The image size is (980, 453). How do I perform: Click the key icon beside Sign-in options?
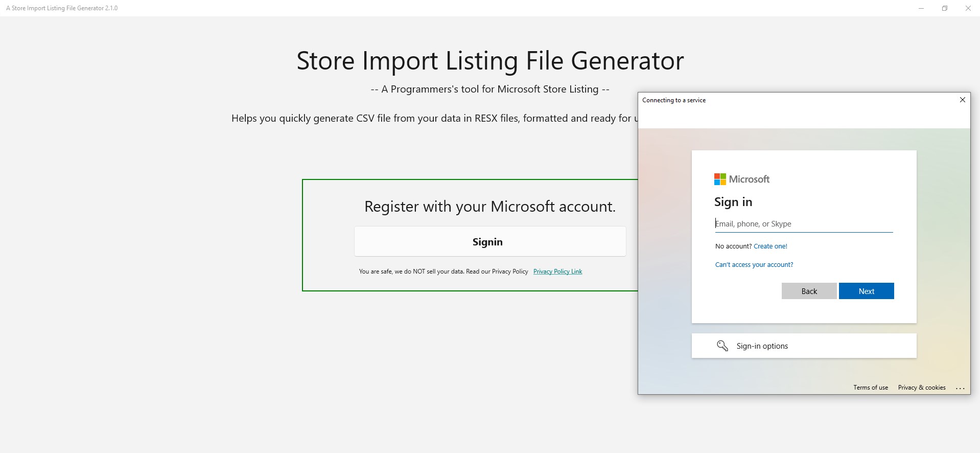(722, 346)
